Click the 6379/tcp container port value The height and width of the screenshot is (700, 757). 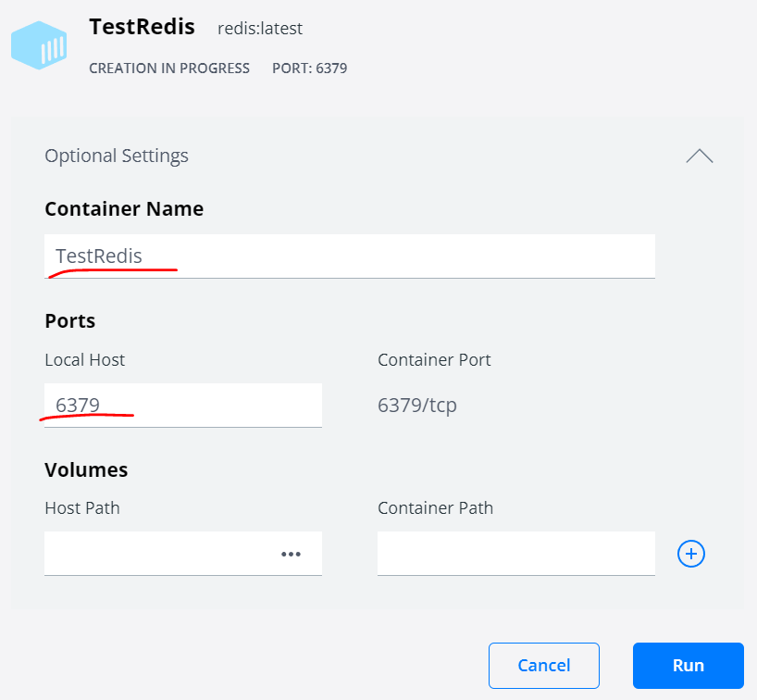pyautogui.click(x=417, y=405)
